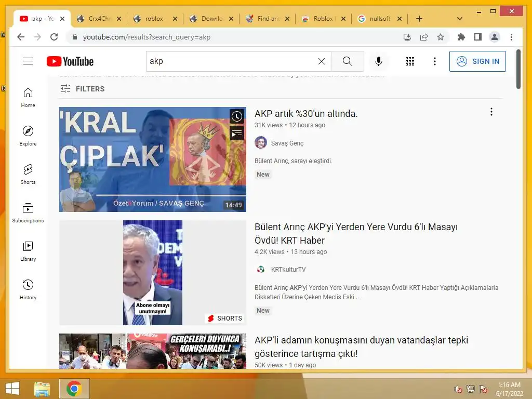The image size is (532, 399).
Task: Open 'Bülent Arınç AKP'yi Yerden Yere Vurdu' title
Action: [x=356, y=233]
